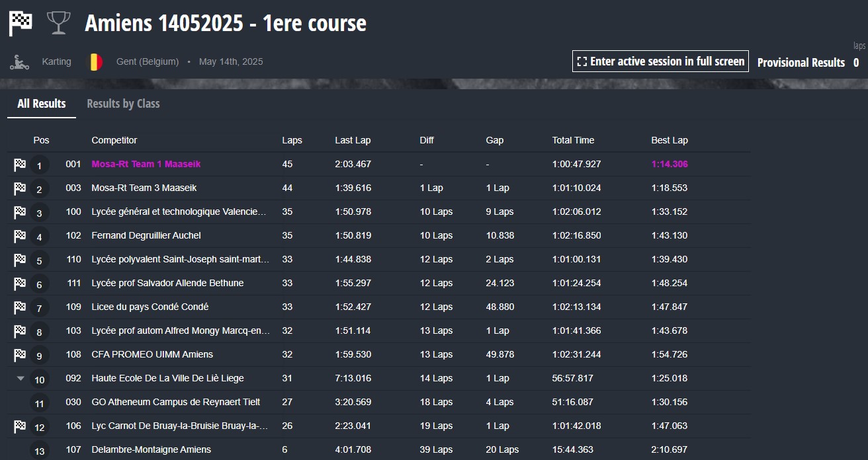Click the karting icon
The width and height of the screenshot is (868, 460).
click(19, 62)
